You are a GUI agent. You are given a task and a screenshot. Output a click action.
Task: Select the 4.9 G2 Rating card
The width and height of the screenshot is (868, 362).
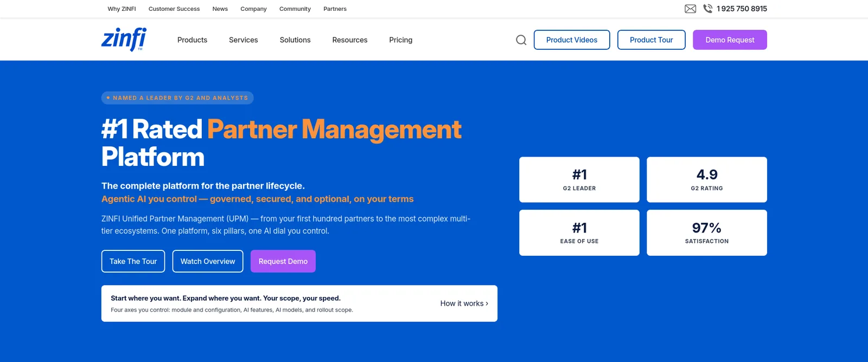tap(707, 180)
